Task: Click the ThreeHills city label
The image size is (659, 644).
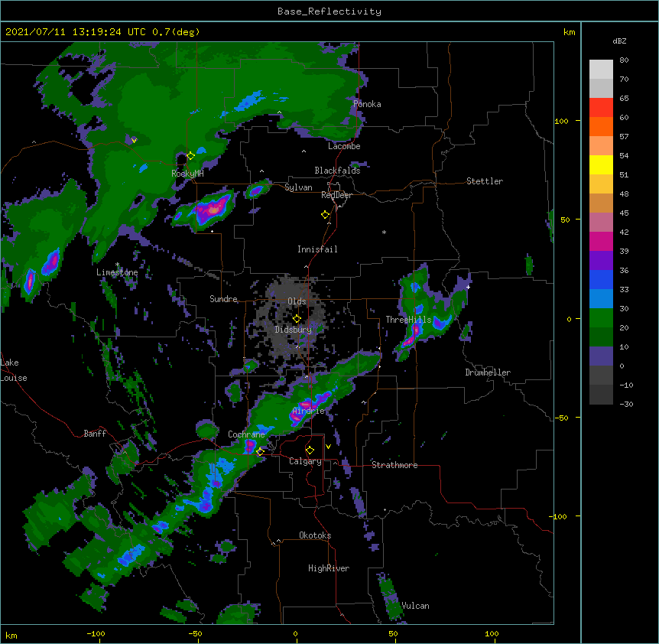Action: (x=408, y=320)
